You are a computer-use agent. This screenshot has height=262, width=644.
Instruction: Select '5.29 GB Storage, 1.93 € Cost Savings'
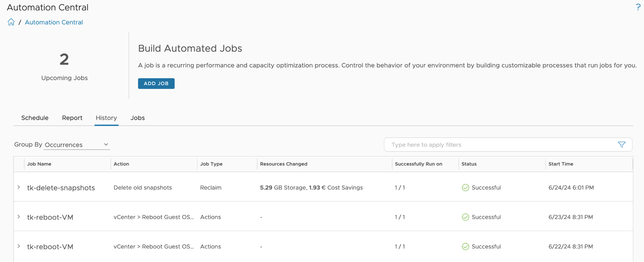click(311, 188)
